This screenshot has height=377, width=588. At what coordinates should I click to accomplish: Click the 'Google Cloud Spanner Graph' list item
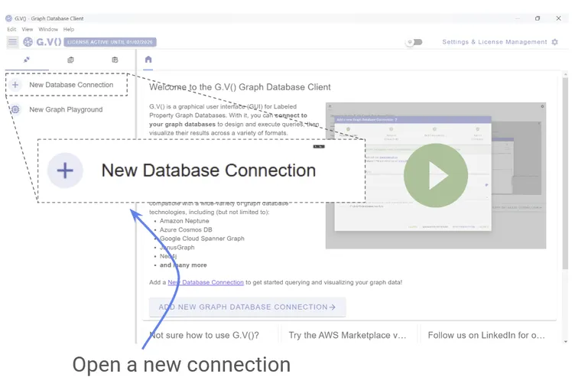(202, 239)
